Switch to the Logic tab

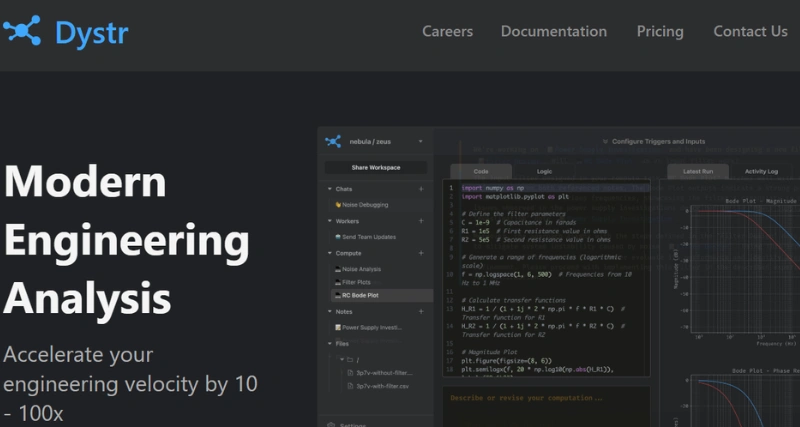545,171
